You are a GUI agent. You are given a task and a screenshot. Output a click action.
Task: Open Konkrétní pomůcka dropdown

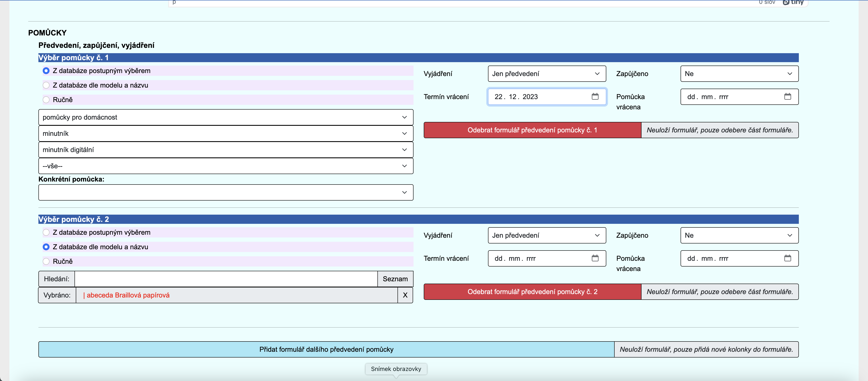point(225,192)
